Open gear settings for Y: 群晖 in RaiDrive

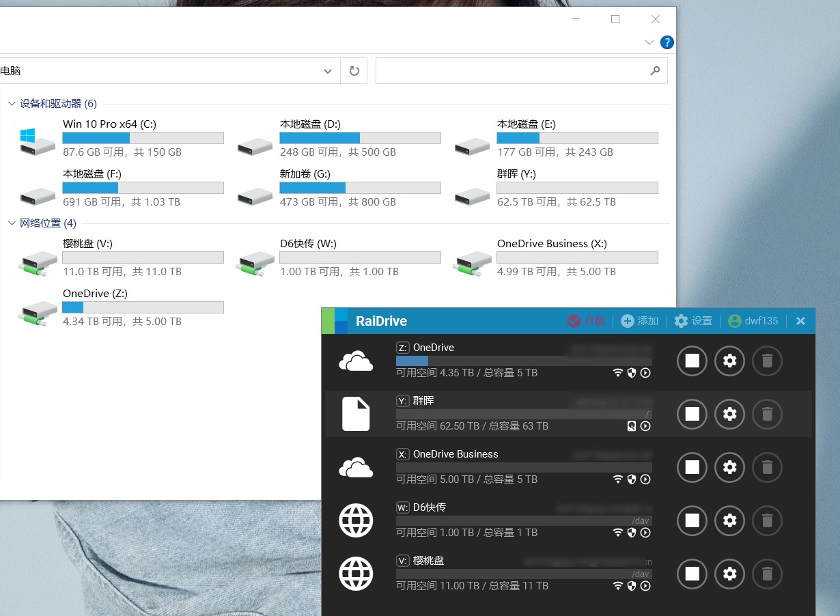[729, 414]
